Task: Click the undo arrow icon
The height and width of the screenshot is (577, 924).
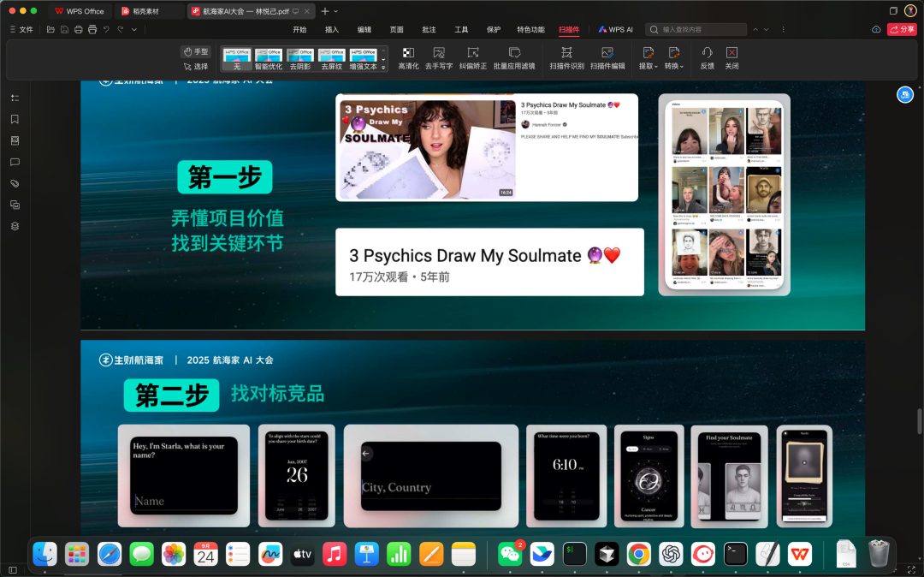Action: point(106,29)
